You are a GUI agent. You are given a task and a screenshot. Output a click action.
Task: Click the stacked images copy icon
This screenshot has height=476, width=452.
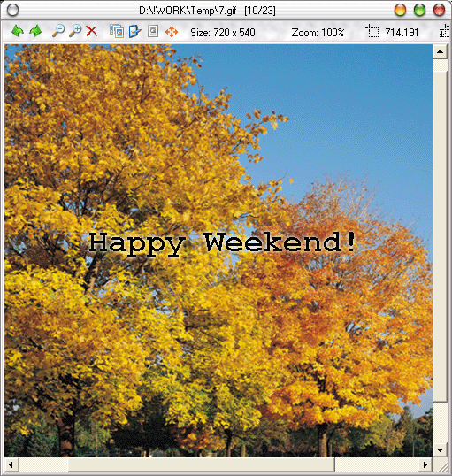click(x=117, y=31)
